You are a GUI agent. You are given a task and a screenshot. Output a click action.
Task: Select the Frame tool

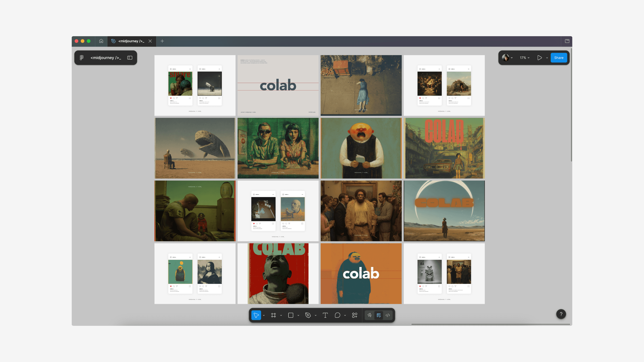click(273, 315)
